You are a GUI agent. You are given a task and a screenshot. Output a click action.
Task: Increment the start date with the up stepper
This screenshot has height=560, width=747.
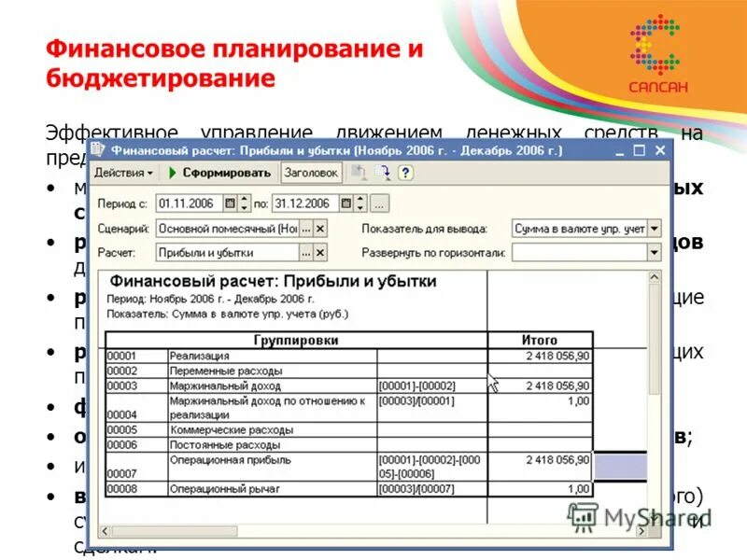[x=245, y=199]
